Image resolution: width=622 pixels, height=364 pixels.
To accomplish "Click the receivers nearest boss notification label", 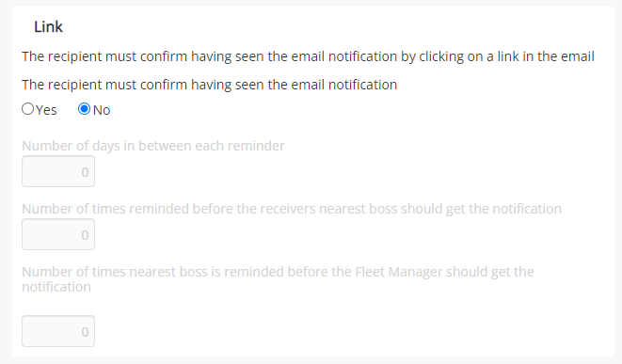I will pyautogui.click(x=292, y=209).
